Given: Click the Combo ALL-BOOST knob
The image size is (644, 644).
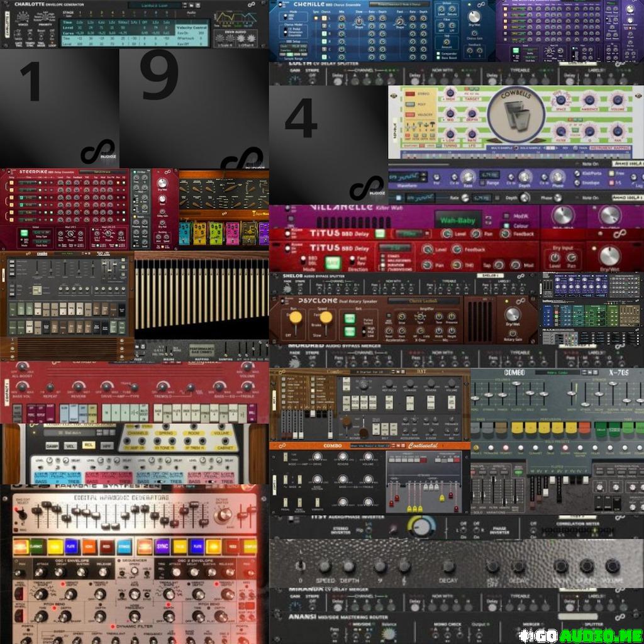Looking at the screenshot, I should tap(22, 367).
